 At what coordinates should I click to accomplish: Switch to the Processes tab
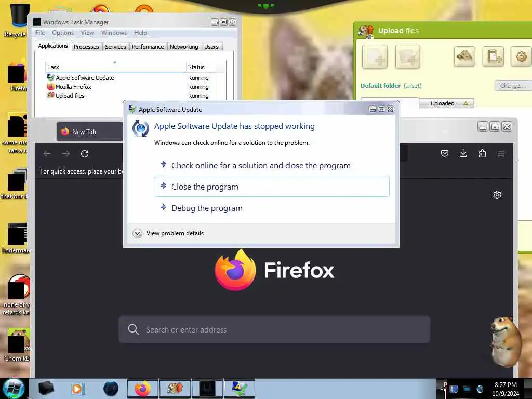86,46
